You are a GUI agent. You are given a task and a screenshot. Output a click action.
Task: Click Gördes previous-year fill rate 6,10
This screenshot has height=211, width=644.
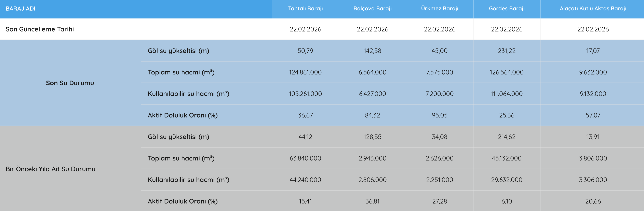507,201
